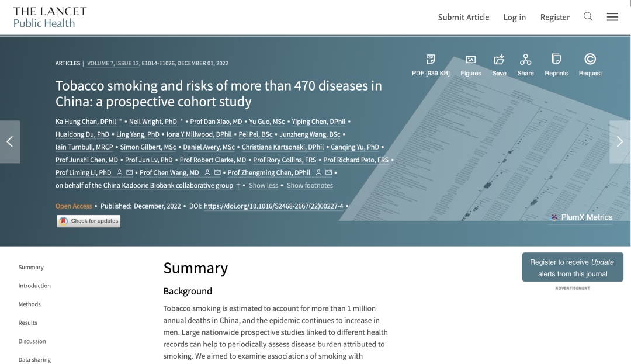Open author Iain Turnbull, MRCP
The height and width of the screenshot is (364, 631).
pos(84,147)
